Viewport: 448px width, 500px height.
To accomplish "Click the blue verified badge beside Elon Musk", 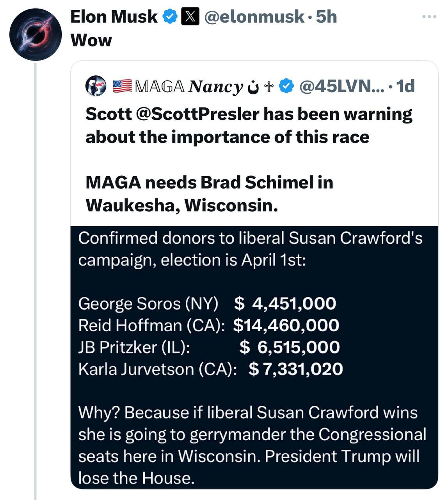I will [x=170, y=17].
